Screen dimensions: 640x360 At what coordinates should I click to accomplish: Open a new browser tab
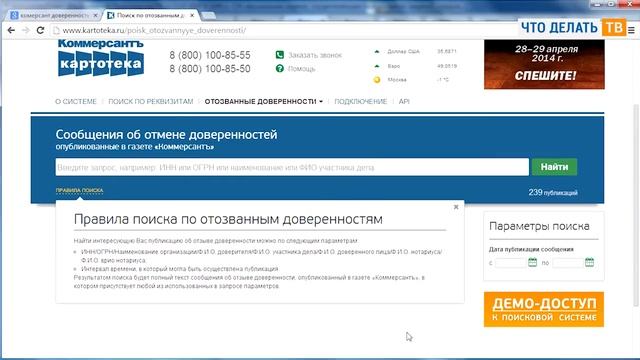pos(209,15)
